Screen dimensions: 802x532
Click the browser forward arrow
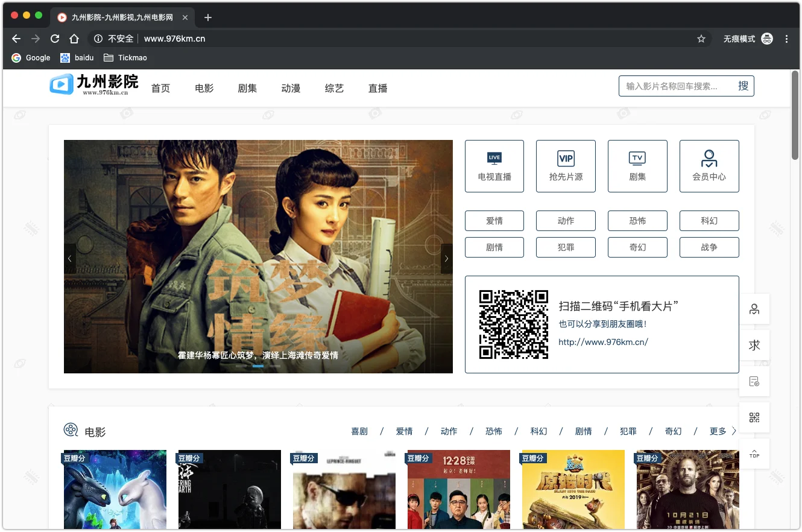[36, 39]
